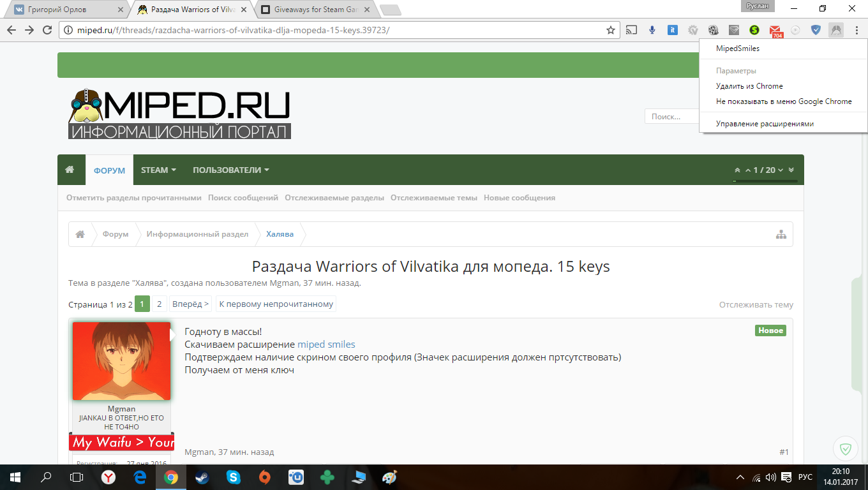Open 'Управление расширениями' menu entry

point(784,124)
